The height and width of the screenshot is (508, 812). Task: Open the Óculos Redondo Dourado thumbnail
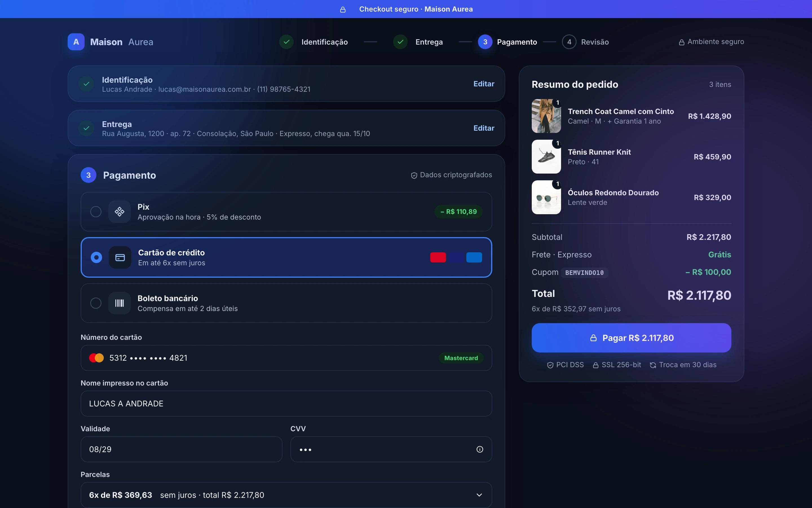click(546, 197)
